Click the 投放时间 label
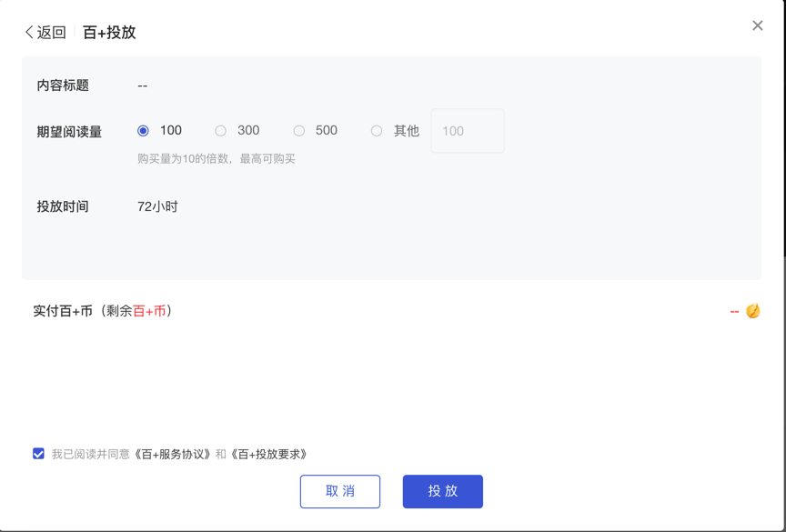Viewport: 786px width, 532px height. [63, 206]
